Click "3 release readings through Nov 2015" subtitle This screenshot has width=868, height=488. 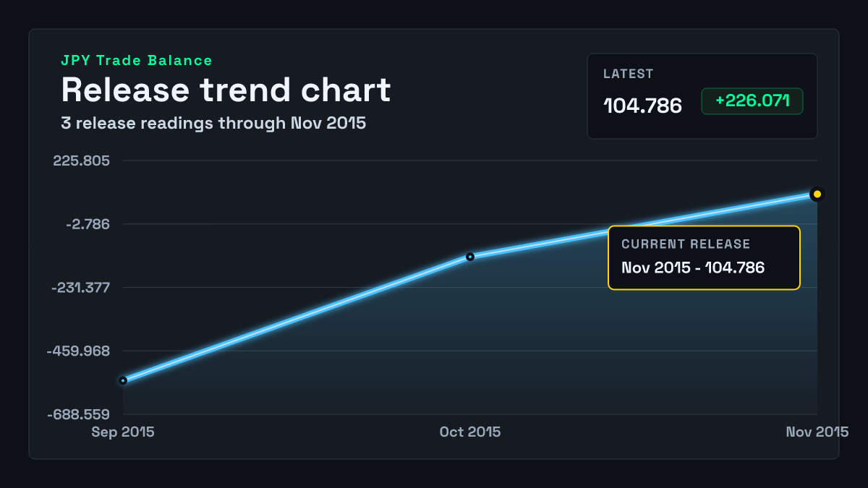[213, 123]
